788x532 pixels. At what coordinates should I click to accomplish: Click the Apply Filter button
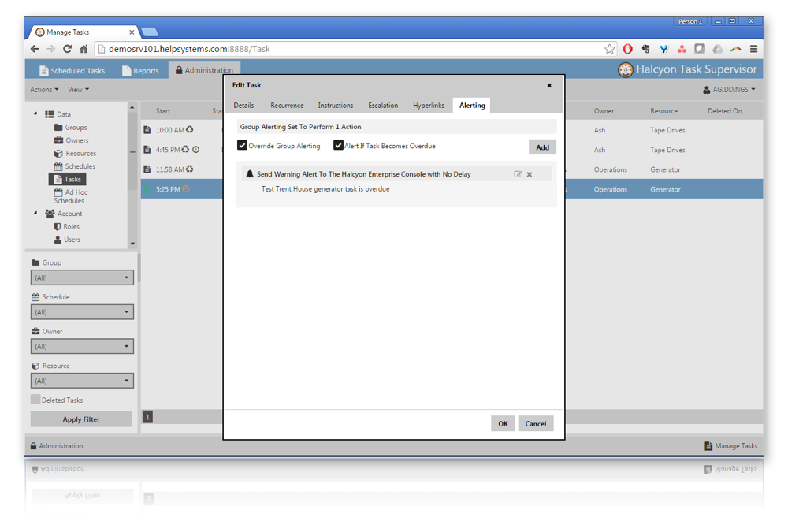pyautogui.click(x=81, y=419)
